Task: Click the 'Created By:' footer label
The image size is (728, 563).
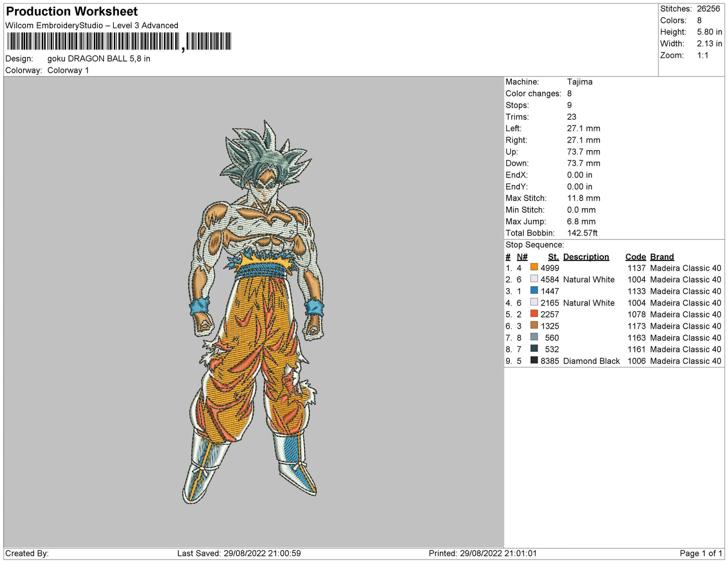Action: click(x=27, y=553)
